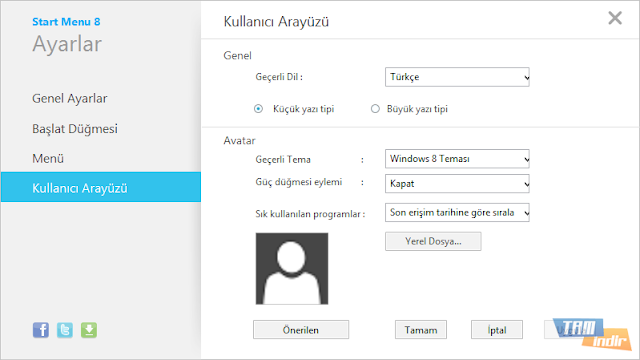The image size is (640, 360).
Task: Switch to the Menü section
Action: click(x=48, y=158)
